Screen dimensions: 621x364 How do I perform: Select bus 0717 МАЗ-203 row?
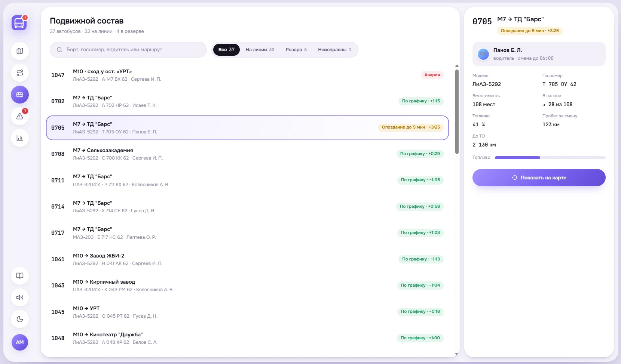pyautogui.click(x=247, y=233)
